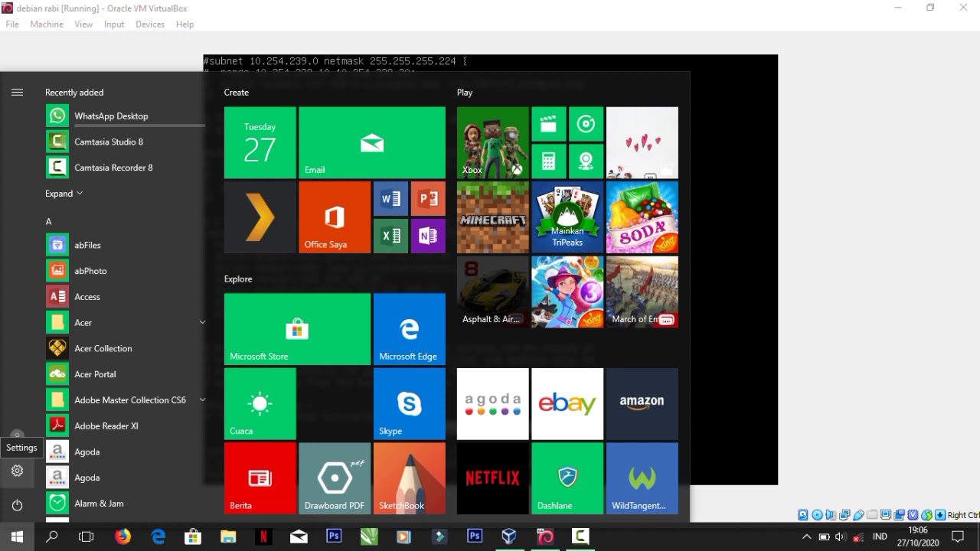
Task: Open the small Groove Music tile
Action: pyautogui.click(x=586, y=124)
